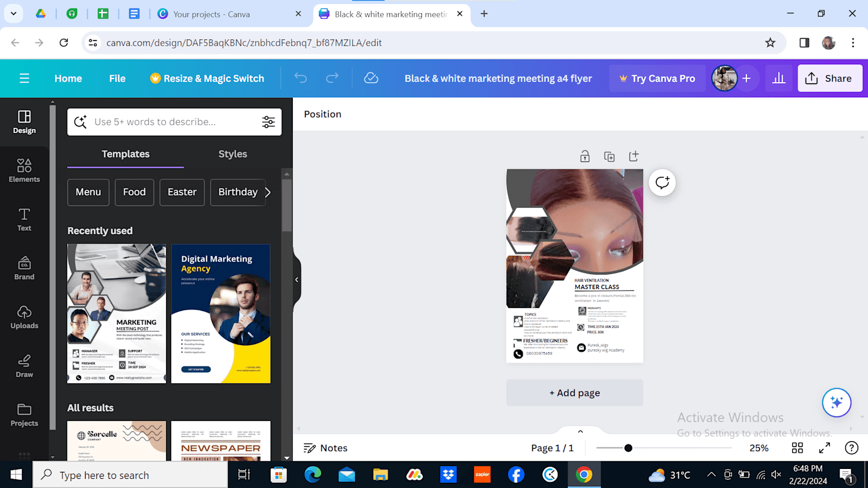This screenshot has width=868, height=488.
Task: Adjust the zoom slider handle
Action: [628, 448]
